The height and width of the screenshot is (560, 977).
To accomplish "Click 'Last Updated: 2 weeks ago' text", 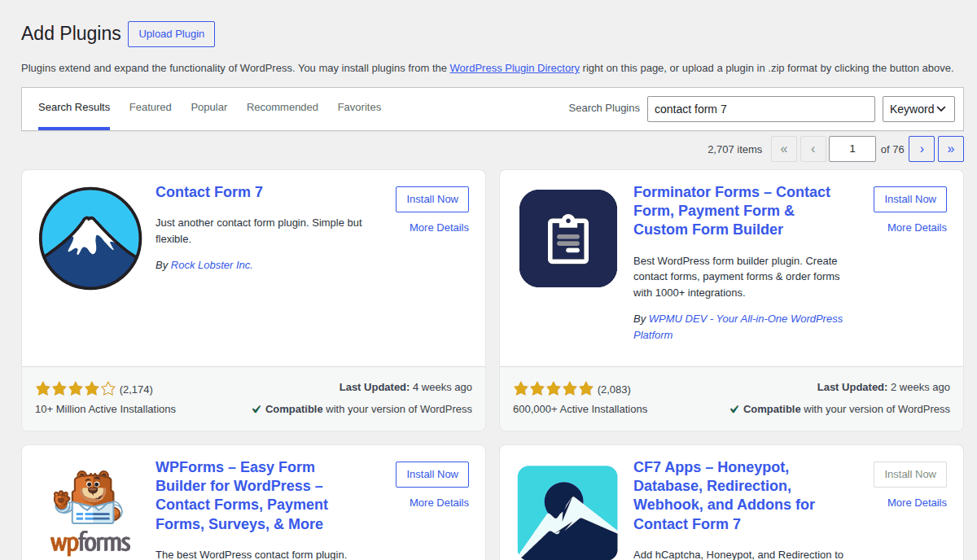I will tap(883, 387).
